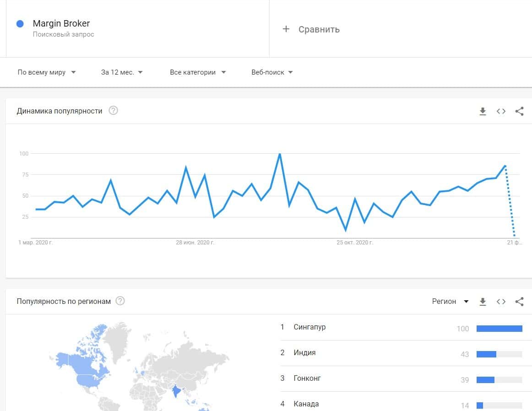Click help icon next to Динамика популярности

(114, 111)
